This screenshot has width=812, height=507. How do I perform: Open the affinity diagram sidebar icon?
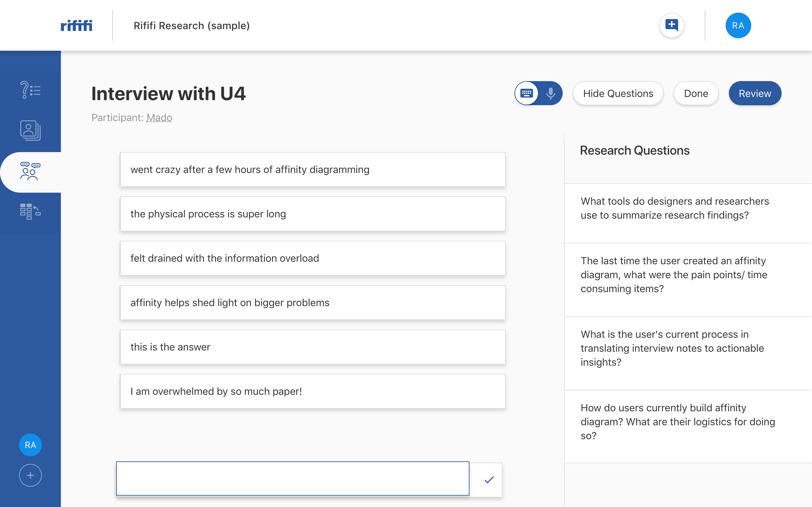30,212
